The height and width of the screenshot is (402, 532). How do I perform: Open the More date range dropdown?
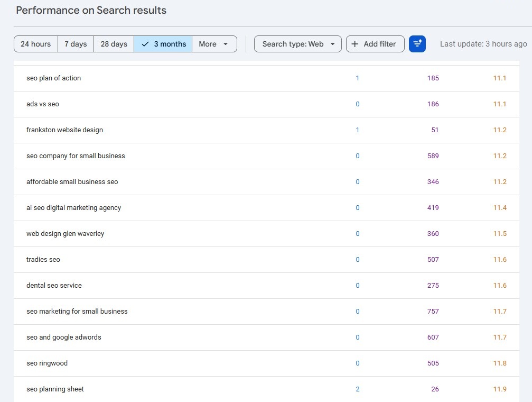[214, 44]
